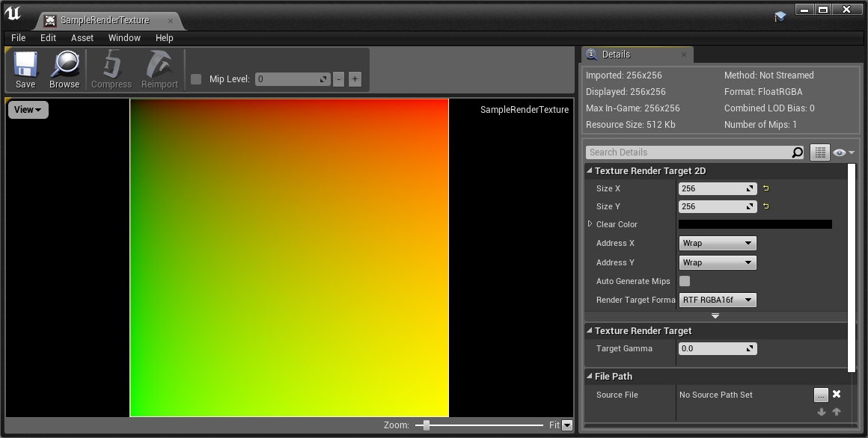Close the SampleRenderTexture tab
The height and width of the screenshot is (438, 868).
[x=171, y=21]
